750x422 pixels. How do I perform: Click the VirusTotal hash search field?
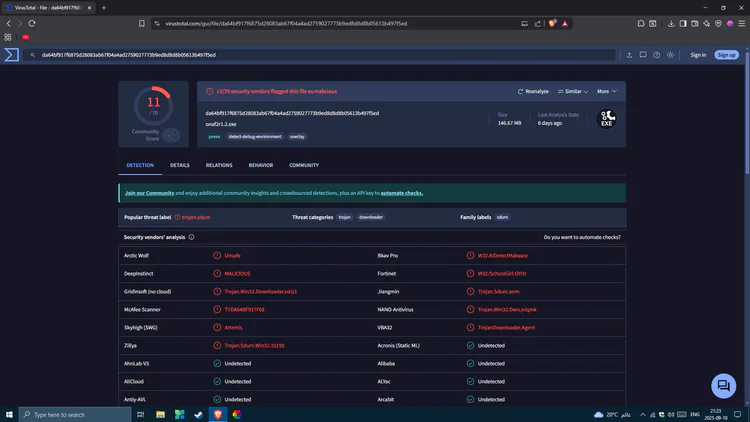pos(320,55)
